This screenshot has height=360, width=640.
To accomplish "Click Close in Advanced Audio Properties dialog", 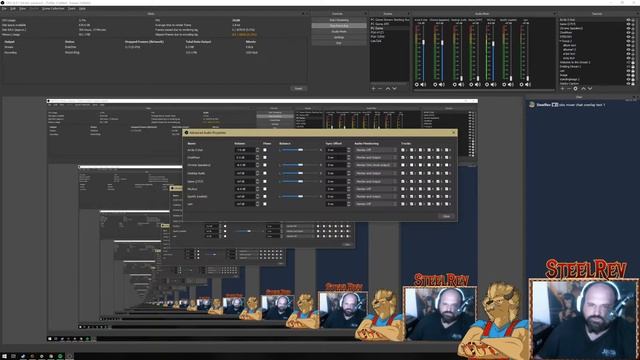I will (x=446, y=216).
